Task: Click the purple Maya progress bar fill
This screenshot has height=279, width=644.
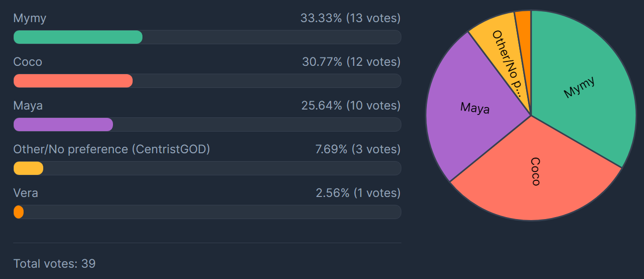Action: 63,125
